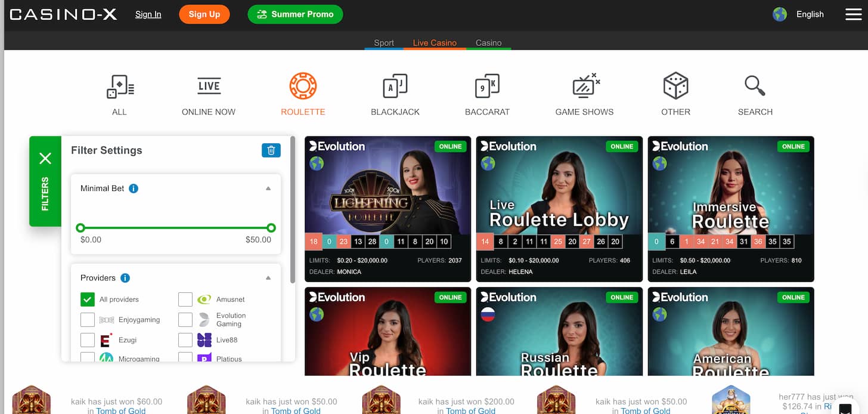Collapse the Minimal Bet section arrow

tap(268, 189)
